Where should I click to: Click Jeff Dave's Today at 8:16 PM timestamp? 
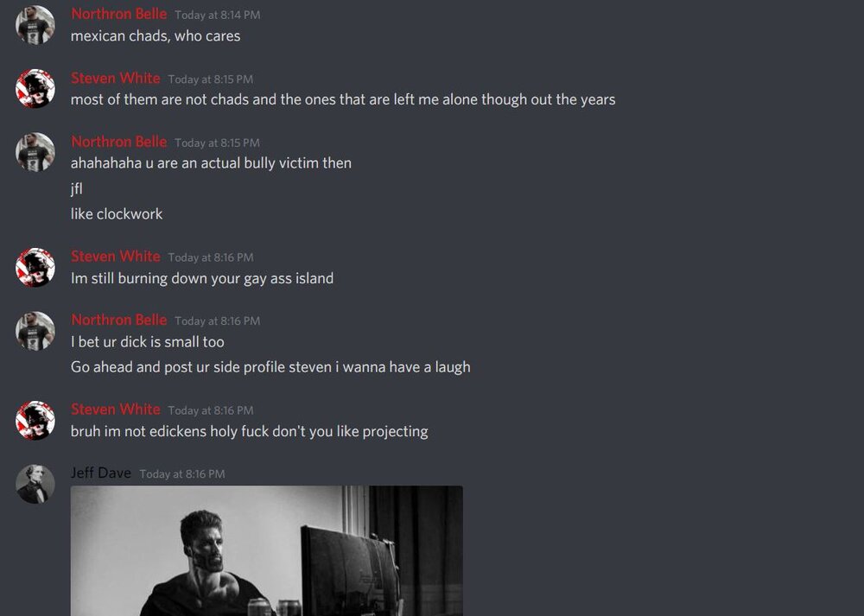click(181, 473)
